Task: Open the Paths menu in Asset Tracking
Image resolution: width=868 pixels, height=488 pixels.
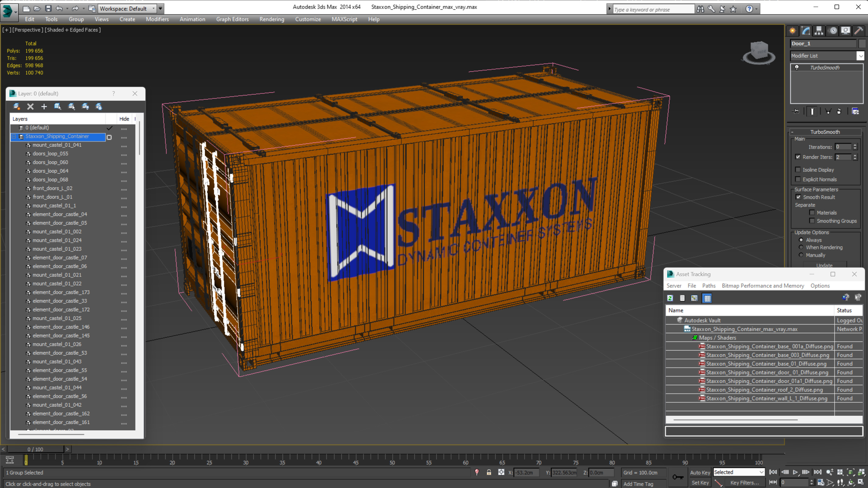Action: (709, 286)
